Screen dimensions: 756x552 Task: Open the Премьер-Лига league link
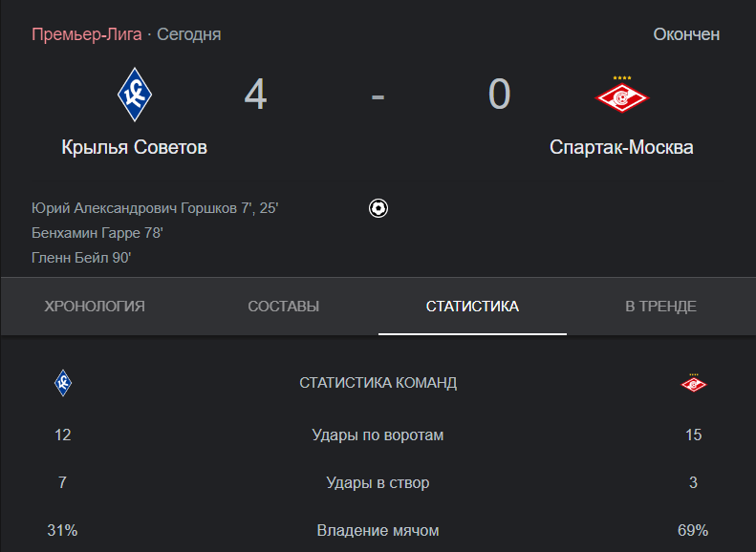pos(87,34)
